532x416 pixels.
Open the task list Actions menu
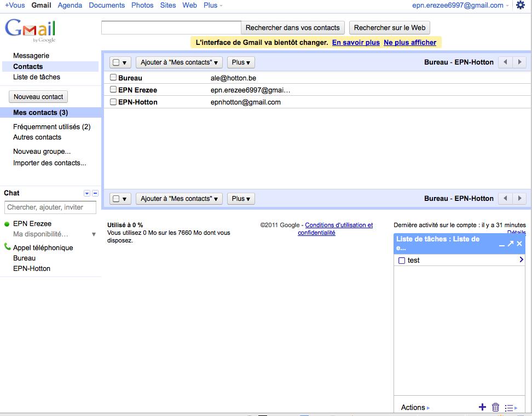pos(415,408)
